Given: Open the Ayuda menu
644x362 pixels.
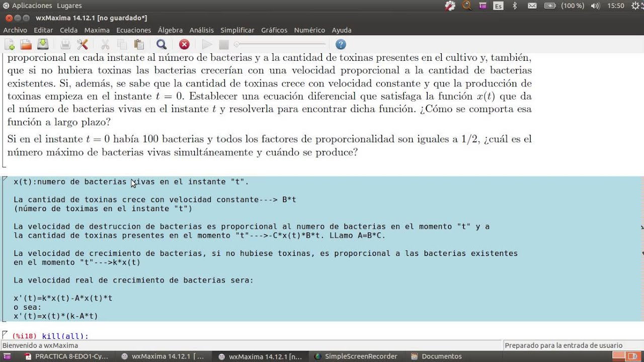Looking at the screenshot, I should pyautogui.click(x=342, y=30).
